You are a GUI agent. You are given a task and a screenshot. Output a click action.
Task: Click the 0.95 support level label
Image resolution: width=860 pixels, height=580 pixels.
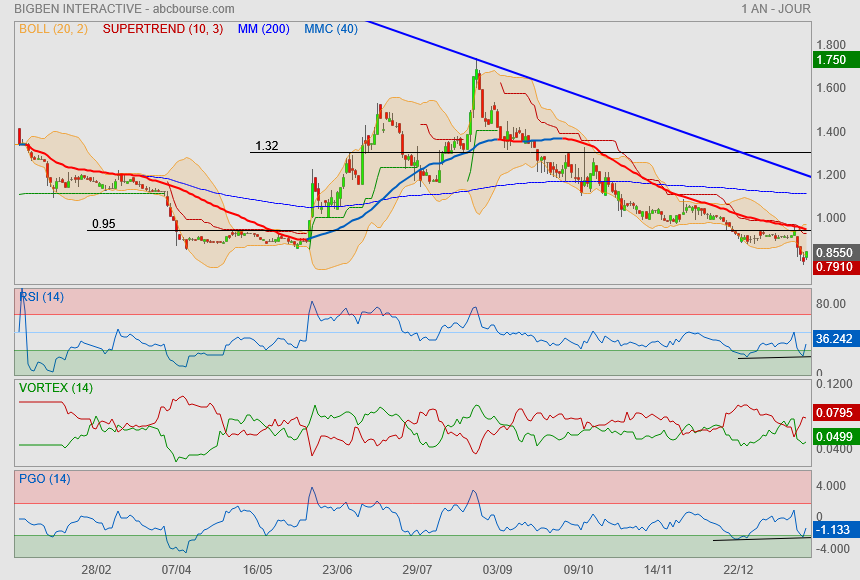[x=103, y=224]
